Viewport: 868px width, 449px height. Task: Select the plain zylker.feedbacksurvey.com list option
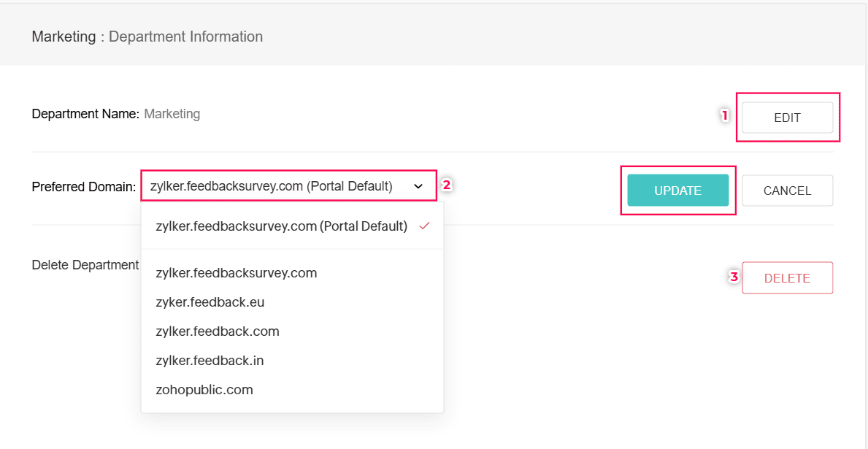click(237, 273)
